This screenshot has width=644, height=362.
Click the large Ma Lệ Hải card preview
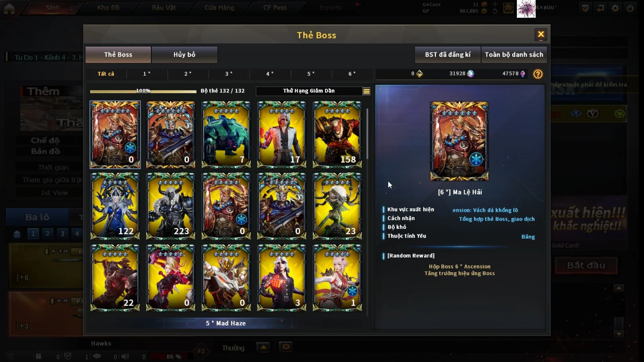[459, 141]
